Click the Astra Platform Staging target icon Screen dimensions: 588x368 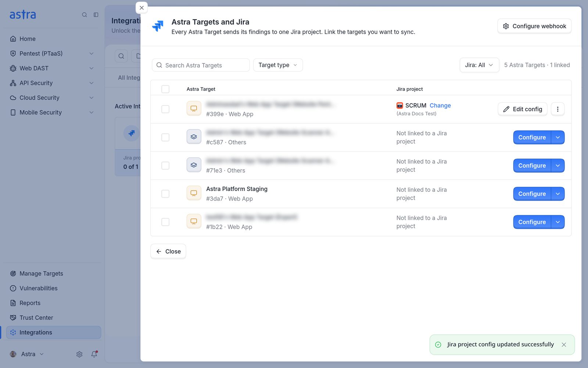[194, 193]
